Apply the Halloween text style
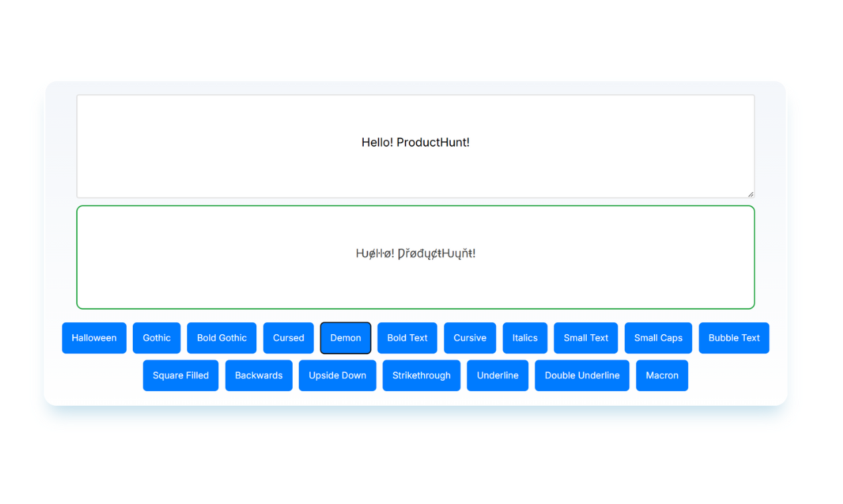843x504 pixels. click(94, 338)
